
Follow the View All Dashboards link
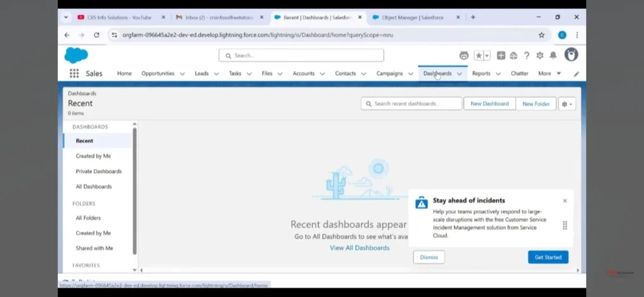(x=359, y=248)
